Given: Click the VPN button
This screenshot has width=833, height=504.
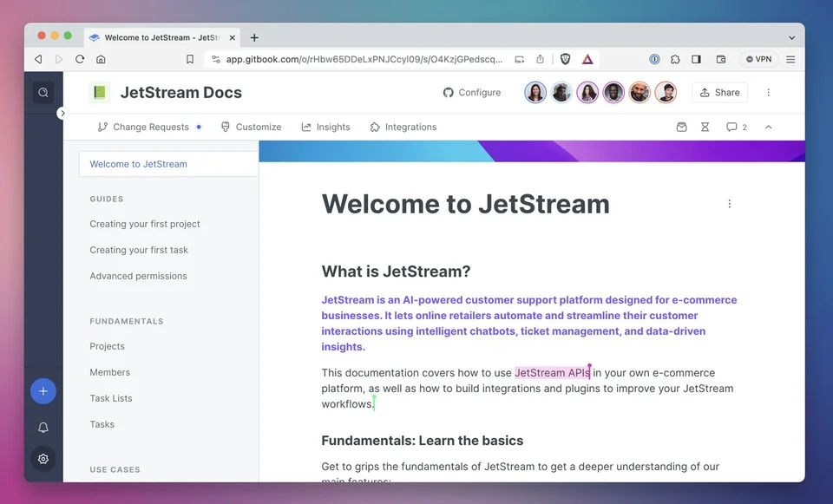Looking at the screenshot, I should point(758,59).
